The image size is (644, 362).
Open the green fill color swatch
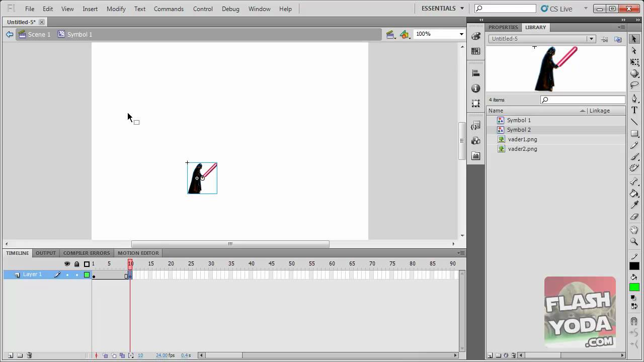(x=634, y=287)
